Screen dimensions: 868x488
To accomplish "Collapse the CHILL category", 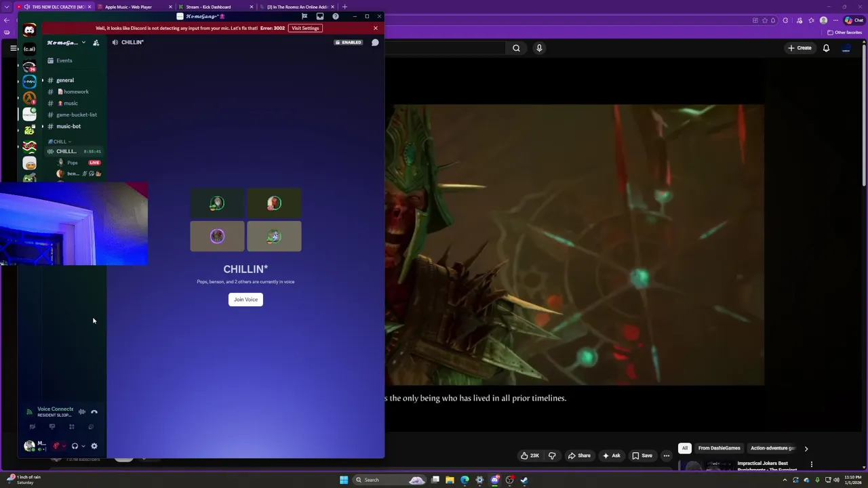I will click(x=60, y=142).
